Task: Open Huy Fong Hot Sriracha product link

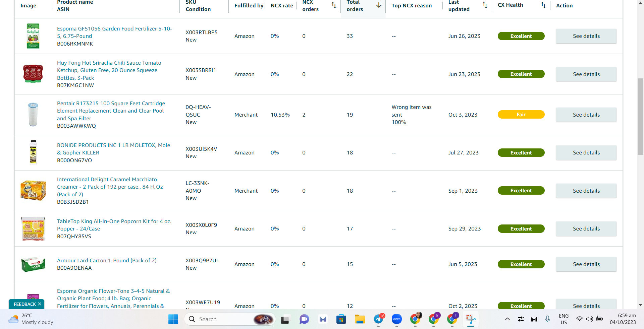Action: pos(109,70)
